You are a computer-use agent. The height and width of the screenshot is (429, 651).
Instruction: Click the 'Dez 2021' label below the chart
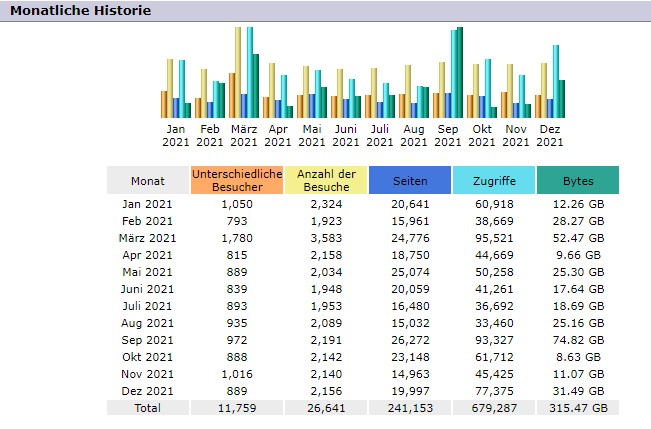click(x=550, y=136)
